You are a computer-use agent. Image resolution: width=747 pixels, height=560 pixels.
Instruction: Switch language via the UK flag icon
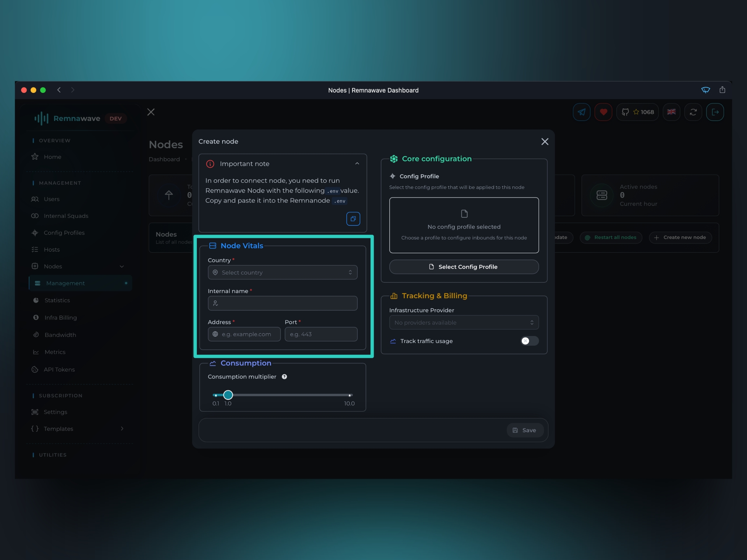click(672, 112)
